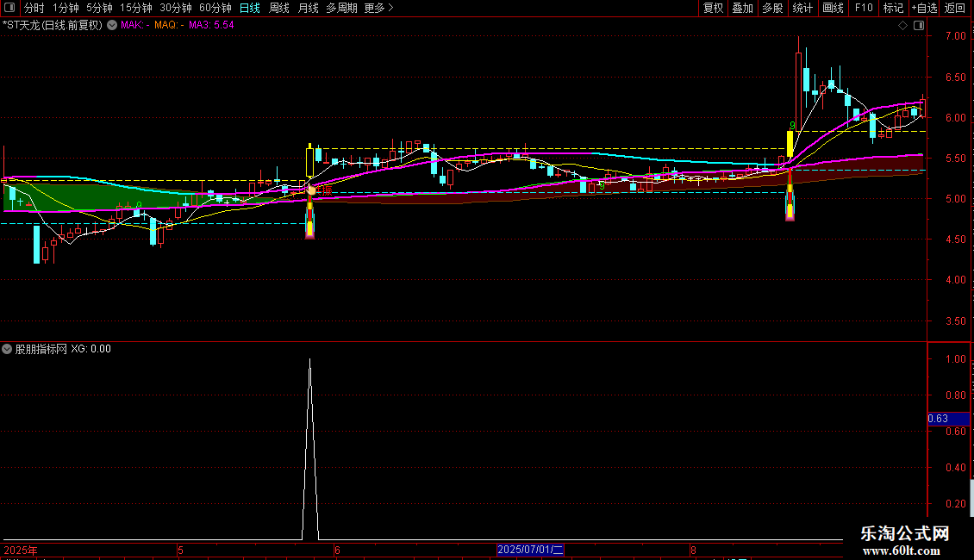Click the 5.50 price axis label
The image size is (974, 560).
(x=955, y=159)
